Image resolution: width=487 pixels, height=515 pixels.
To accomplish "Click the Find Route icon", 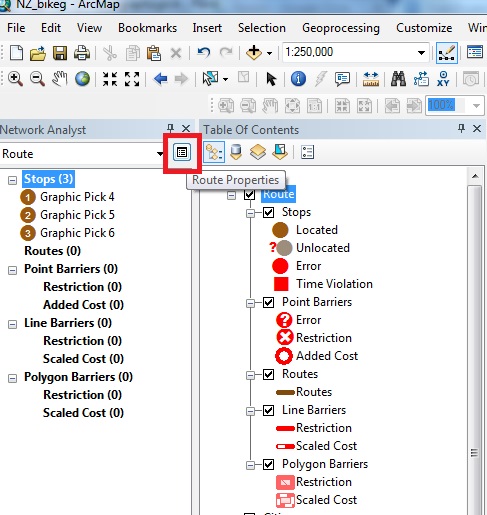I will (x=421, y=79).
